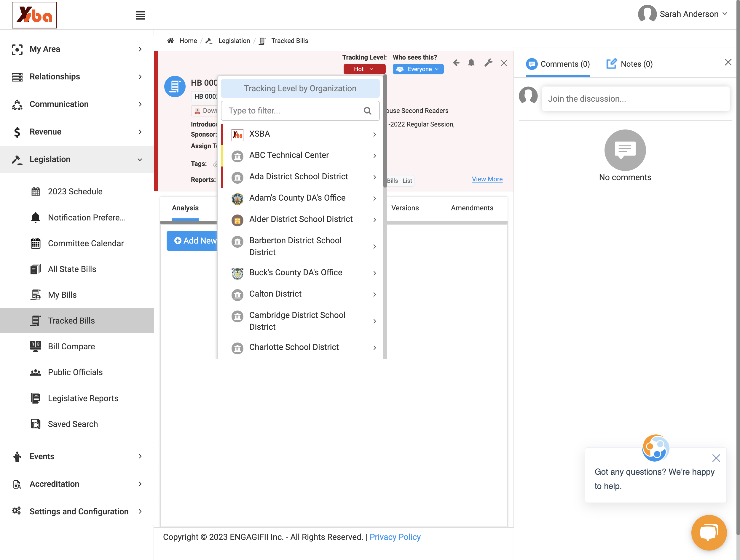Click the Xba logo
Screen dimensions: 740x560
click(x=34, y=15)
